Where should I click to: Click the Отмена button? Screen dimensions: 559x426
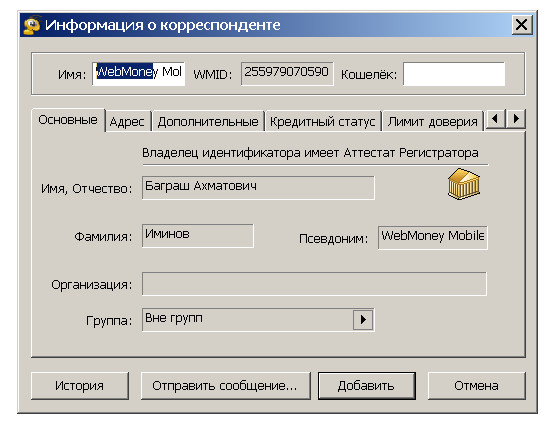[x=476, y=386]
